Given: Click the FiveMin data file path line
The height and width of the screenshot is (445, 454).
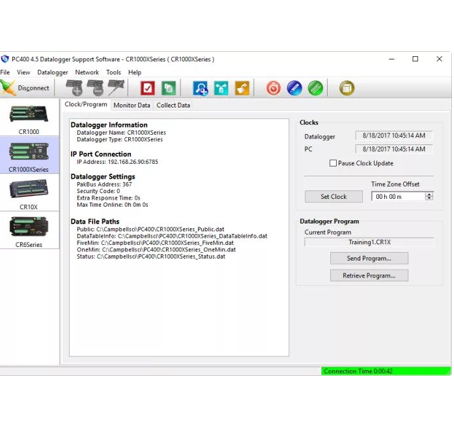Looking at the screenshot, I should click(155, 243).
